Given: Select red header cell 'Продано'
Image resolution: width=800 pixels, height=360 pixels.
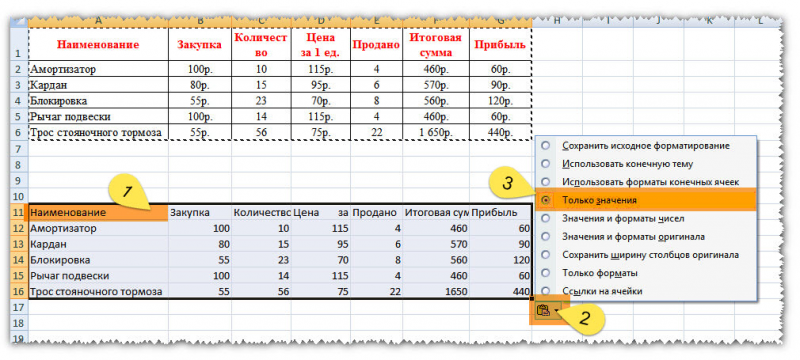Looking at the screenshot, I should click(377, 44).
